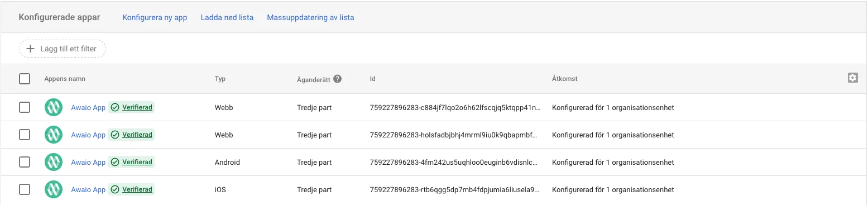Click Awaio App logo in the Android row
Viewport: 868px width, 205px height.
click(54, 163)
